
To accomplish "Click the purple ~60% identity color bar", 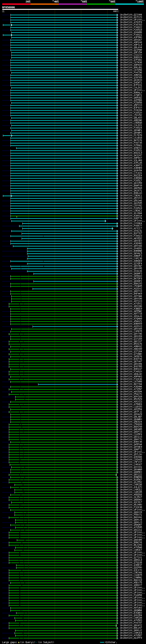I will point(73,4).
